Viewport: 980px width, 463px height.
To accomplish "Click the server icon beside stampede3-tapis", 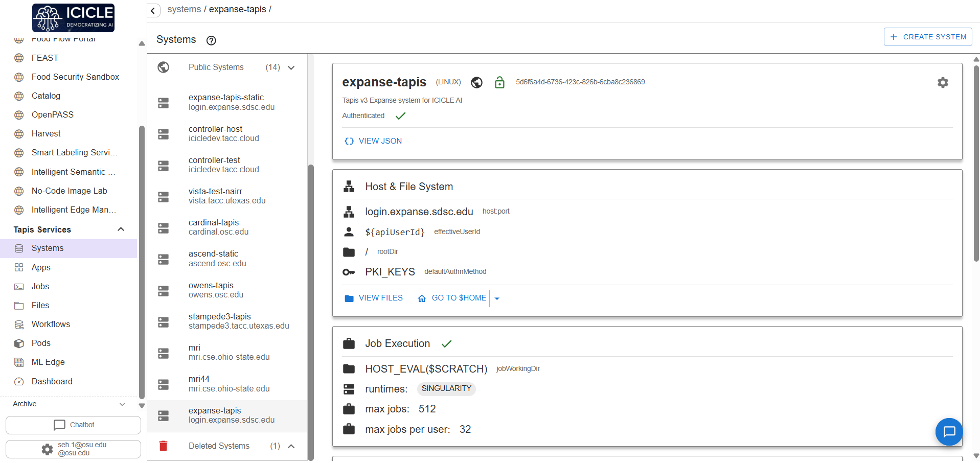I will [x=164, y=322].
